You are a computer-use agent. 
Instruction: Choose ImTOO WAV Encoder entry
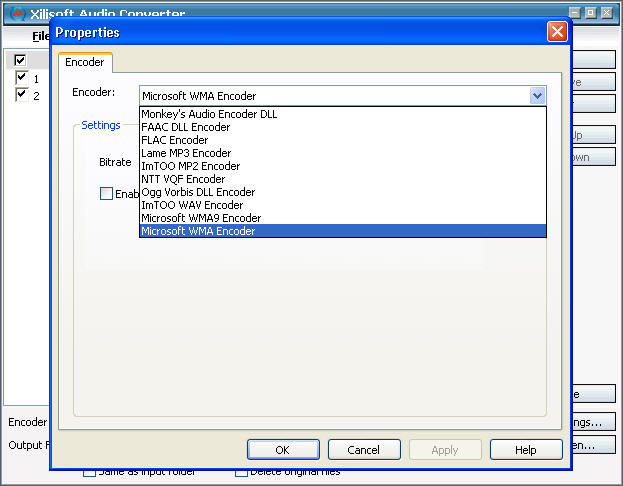(x=343, y=205)
